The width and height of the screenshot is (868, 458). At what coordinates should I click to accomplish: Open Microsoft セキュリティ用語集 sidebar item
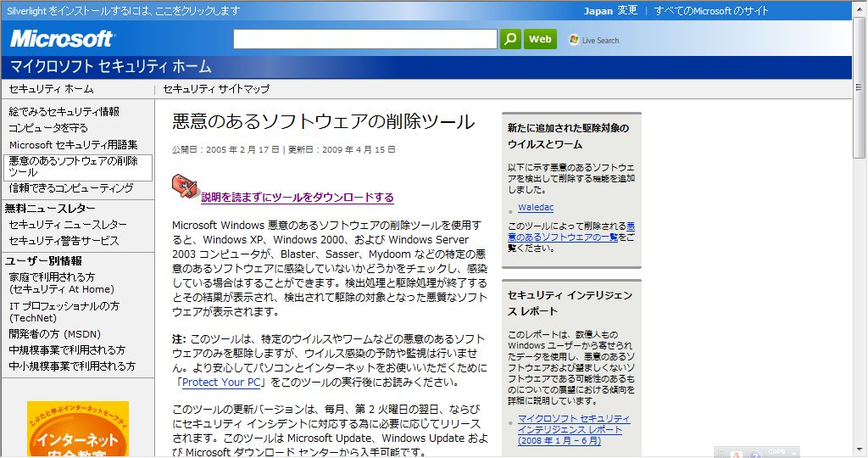(x=73, y=144)
